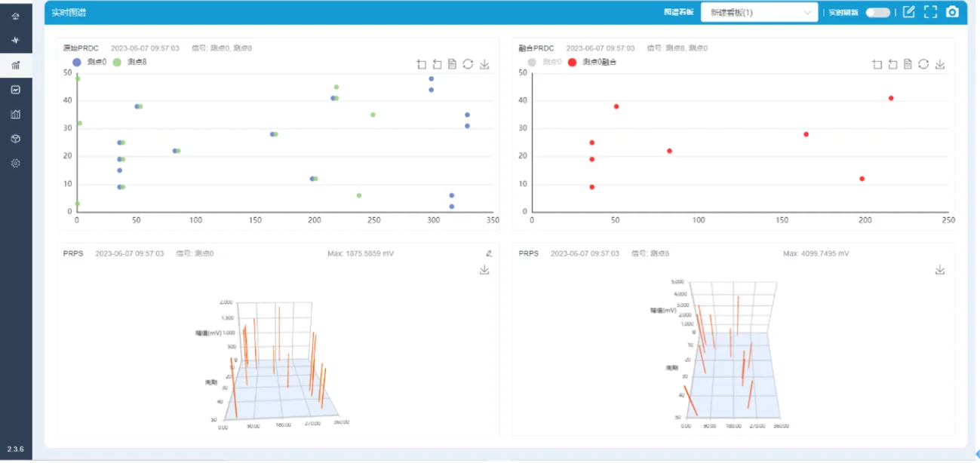Screen dimensions: 980x463
Task: Select the active trend chart sidebar tab
Action: (x=16, y=66)
